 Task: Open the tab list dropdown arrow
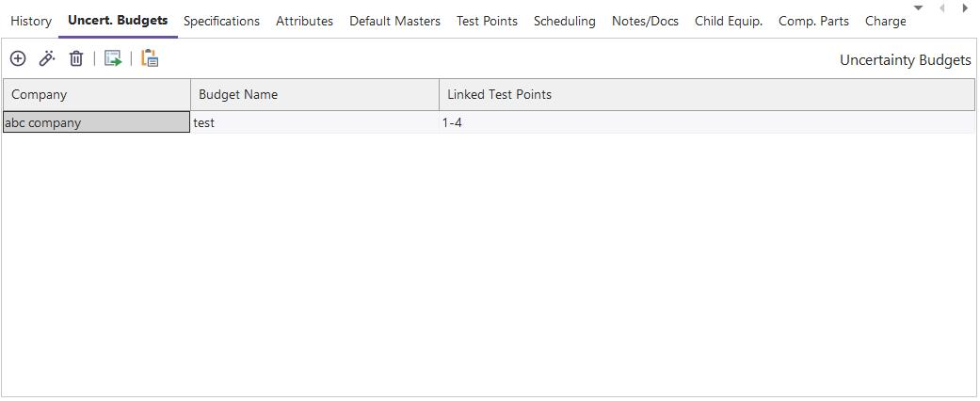click(x=919, y=8)
